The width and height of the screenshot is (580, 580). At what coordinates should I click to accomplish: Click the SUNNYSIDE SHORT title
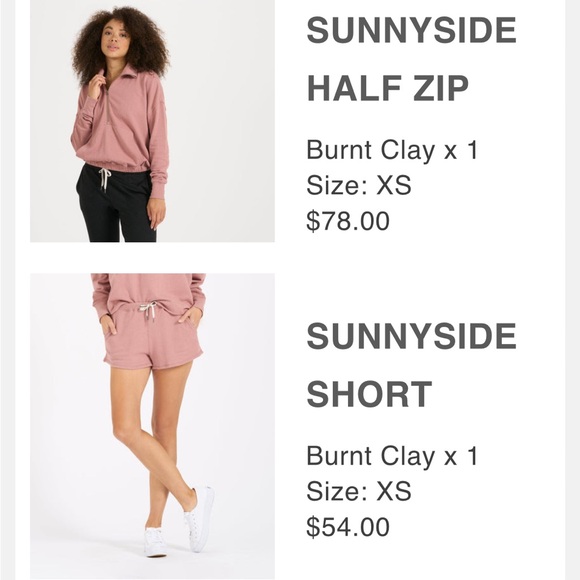pyautogui.click(x=411, y=364)
